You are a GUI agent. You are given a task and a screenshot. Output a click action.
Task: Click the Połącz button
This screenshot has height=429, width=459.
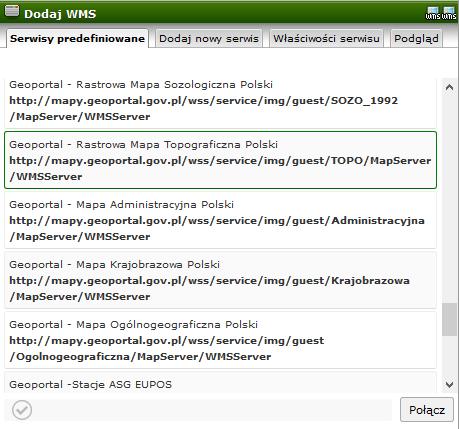427,410
